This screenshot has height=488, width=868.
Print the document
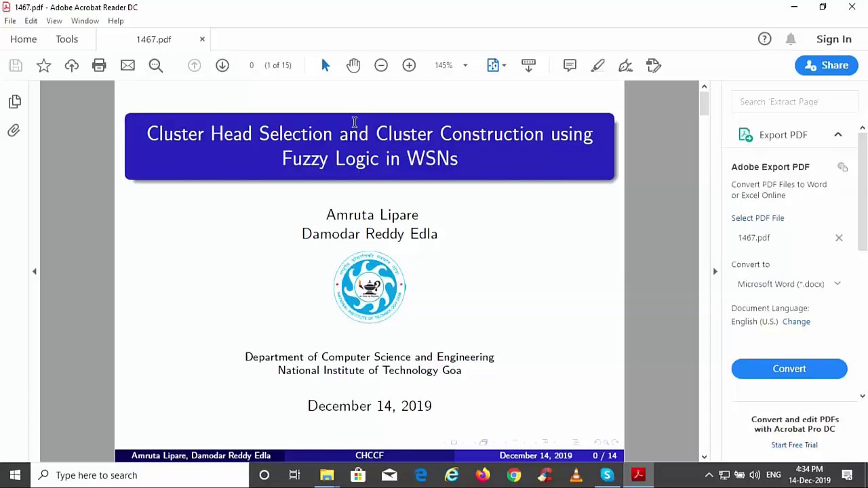click(99, 65)
